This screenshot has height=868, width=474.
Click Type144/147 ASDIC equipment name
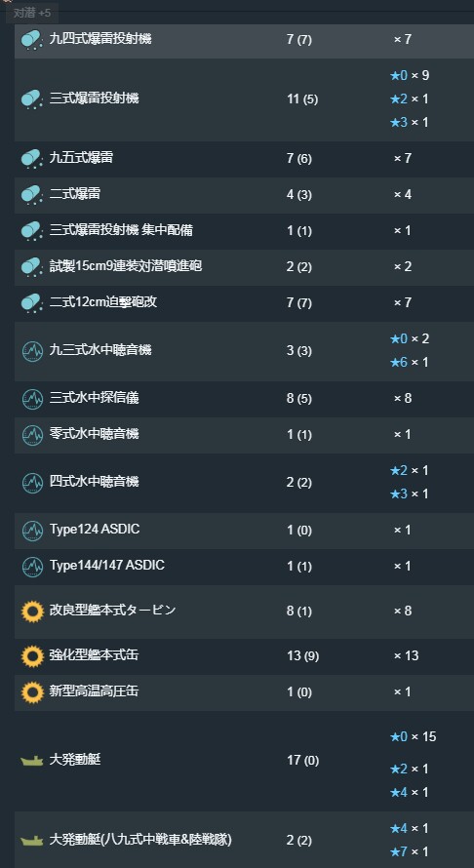point(107,566)
